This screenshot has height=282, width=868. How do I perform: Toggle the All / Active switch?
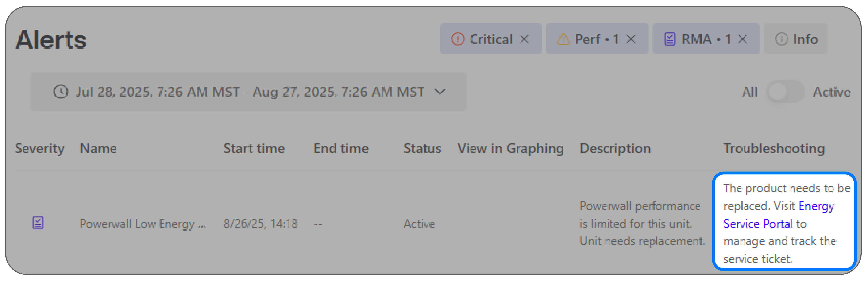(785, 92)
